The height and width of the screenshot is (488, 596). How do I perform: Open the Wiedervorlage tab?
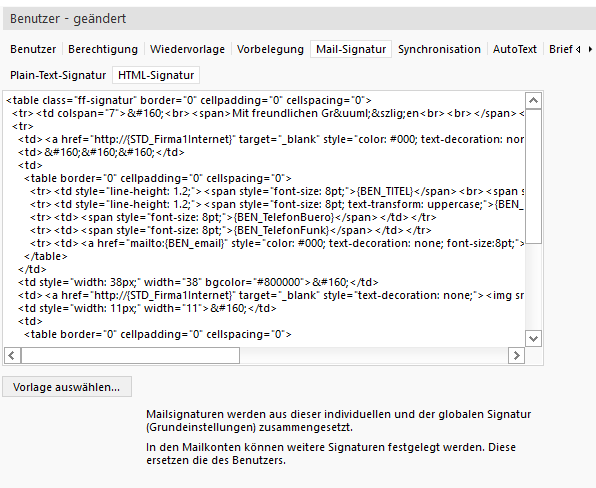[x=187, y=49]
